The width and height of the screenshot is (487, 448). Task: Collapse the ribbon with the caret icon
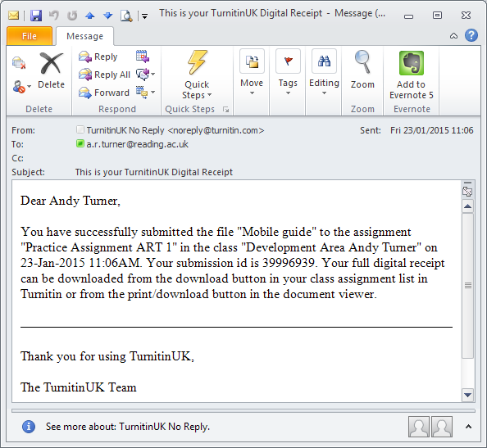coord(453,36)
